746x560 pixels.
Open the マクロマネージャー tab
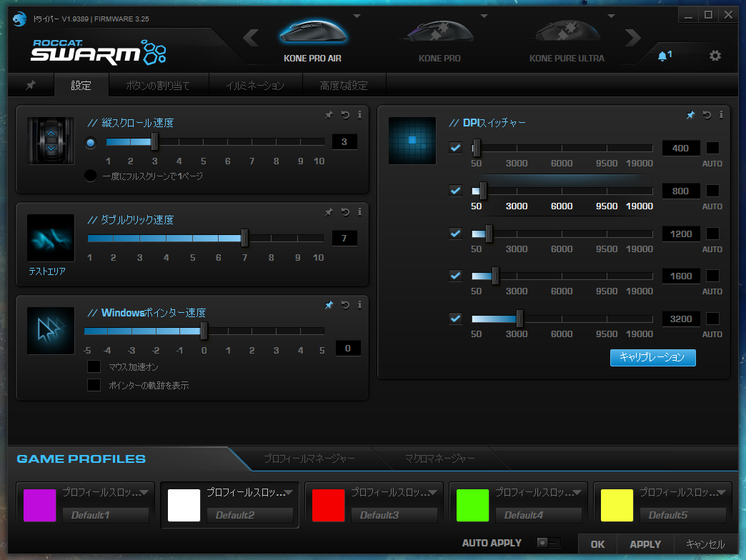point(439,459)
